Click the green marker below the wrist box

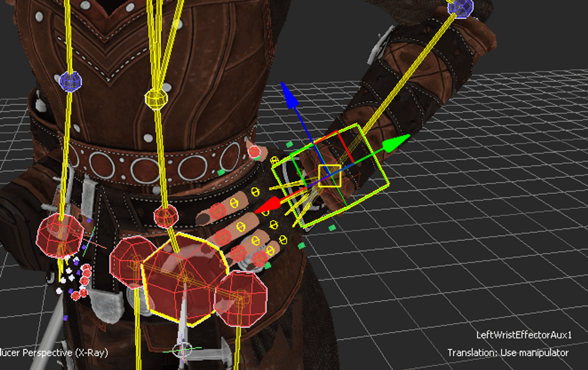332,228
